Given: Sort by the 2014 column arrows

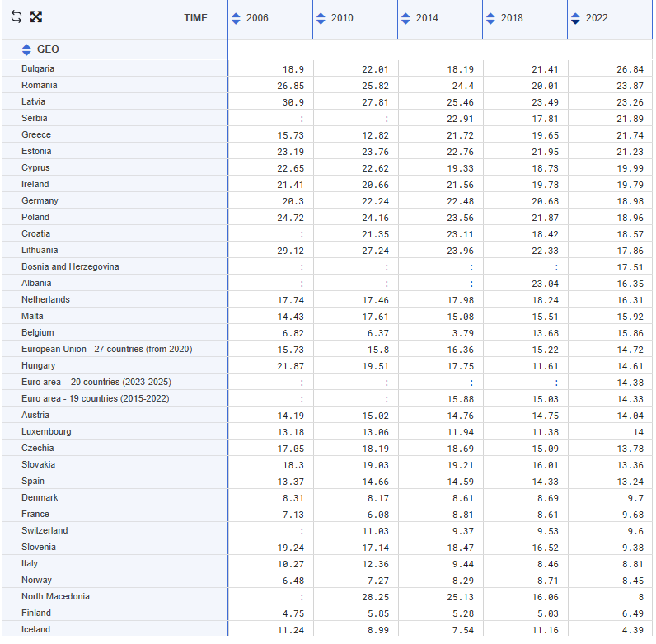Looking at the screenshot, I should (405, 18).
